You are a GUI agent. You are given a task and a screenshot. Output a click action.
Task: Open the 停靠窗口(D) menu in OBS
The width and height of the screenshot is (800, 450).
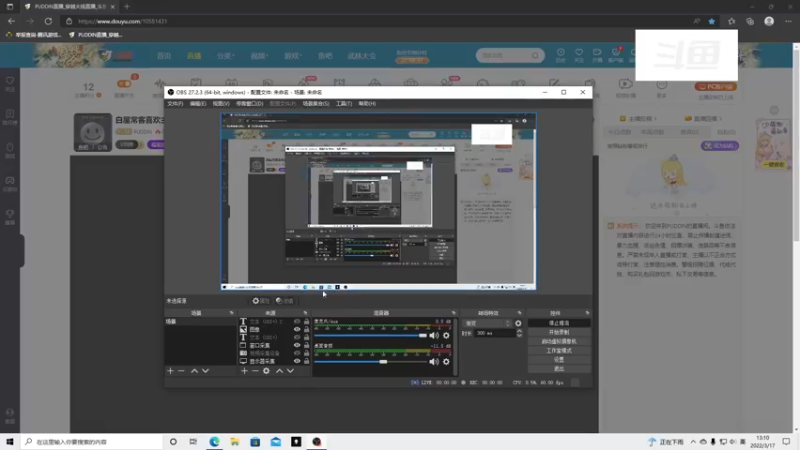click(x=249, y=104)
